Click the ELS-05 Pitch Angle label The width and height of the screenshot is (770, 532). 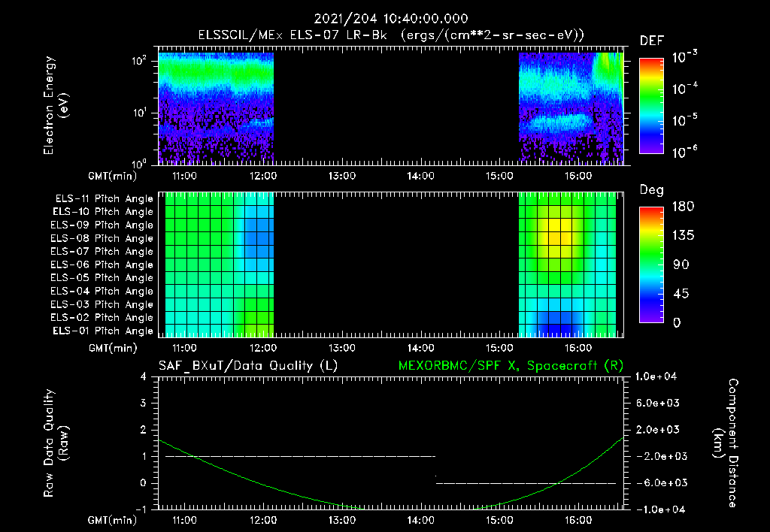(x=102, y=278)
